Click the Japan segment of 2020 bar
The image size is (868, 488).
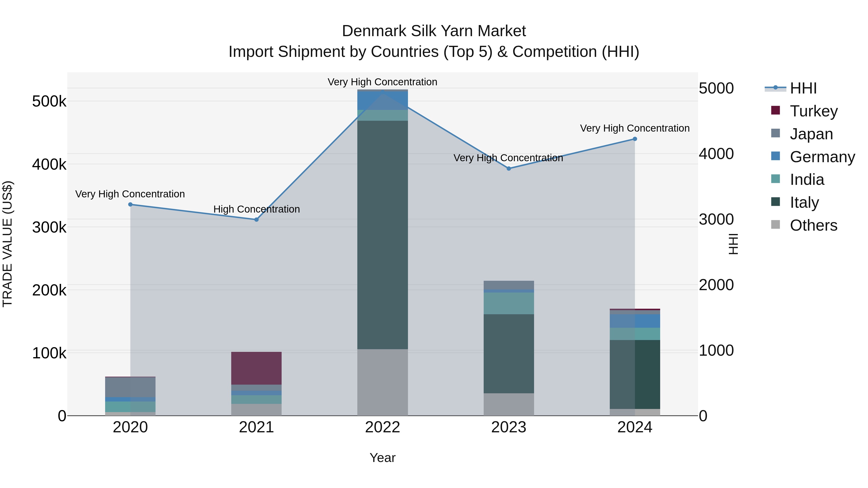coord(130,387)
